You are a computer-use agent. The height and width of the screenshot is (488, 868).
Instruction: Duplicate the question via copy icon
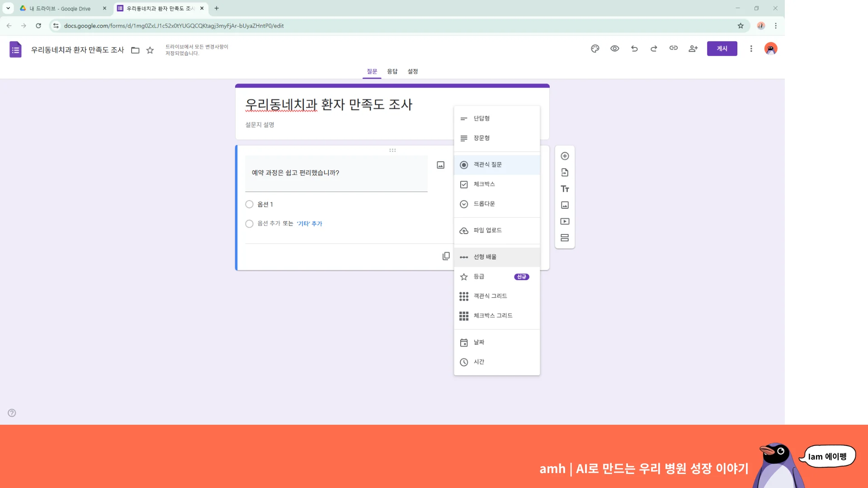tap(446, 256)
